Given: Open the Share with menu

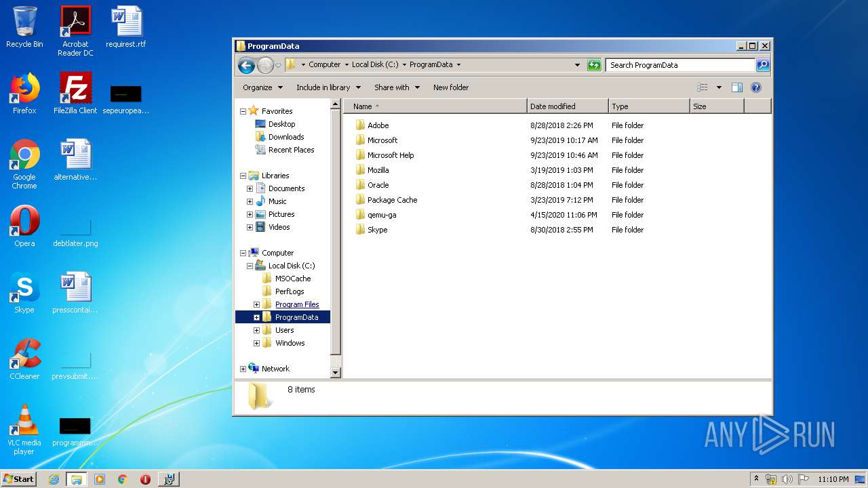Looking at the screenshot, I should [397, 87].
